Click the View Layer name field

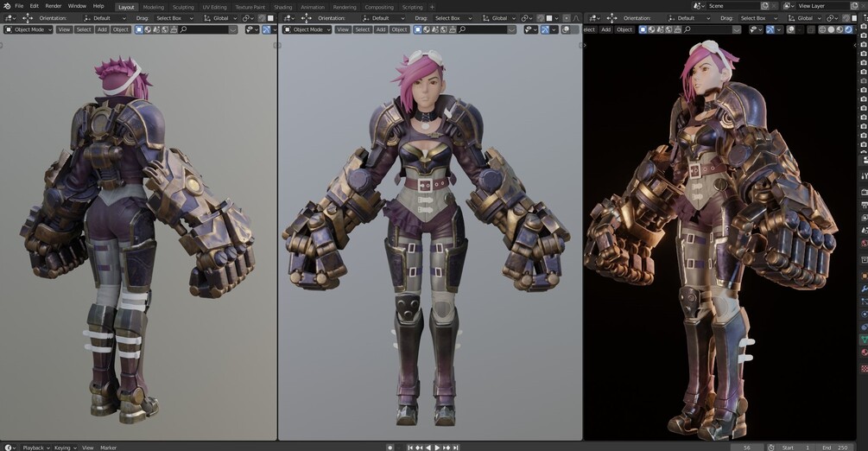tap(822, 6)
